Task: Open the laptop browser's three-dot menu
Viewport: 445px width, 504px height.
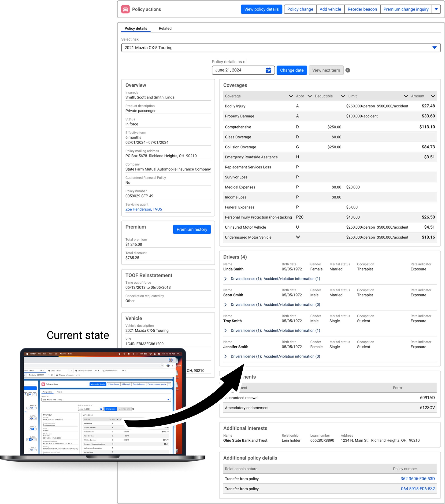Action: coord(173,366)
